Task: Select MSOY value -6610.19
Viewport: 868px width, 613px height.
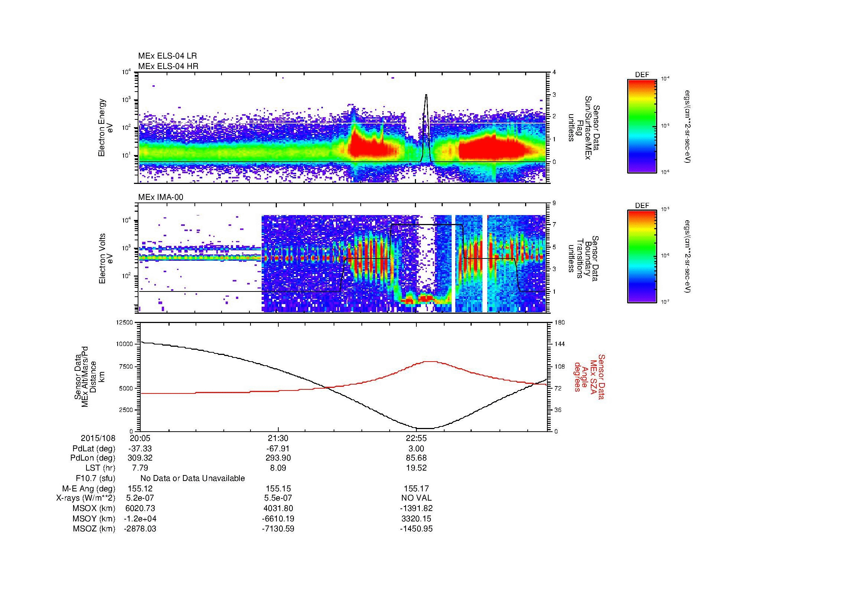Action: (278, 518)
